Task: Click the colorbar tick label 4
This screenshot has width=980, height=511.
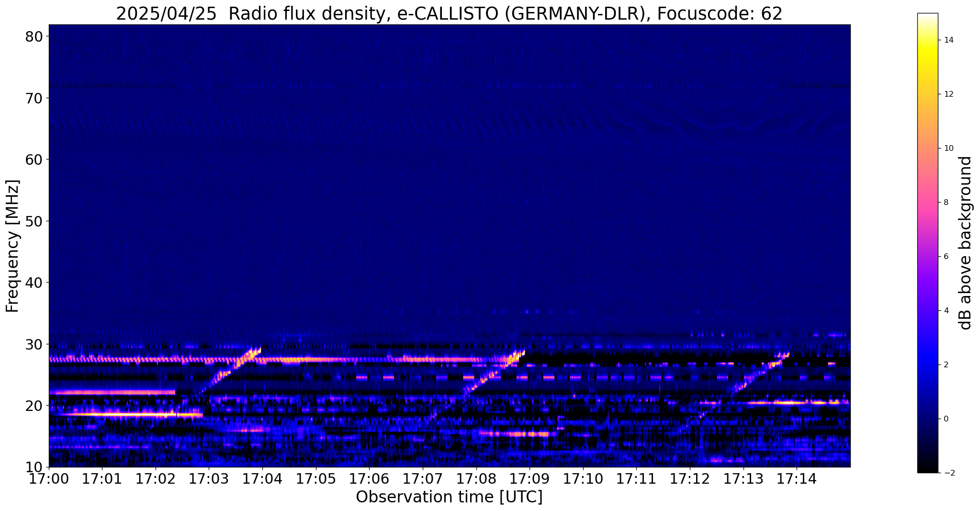Action: click(946, 311)
